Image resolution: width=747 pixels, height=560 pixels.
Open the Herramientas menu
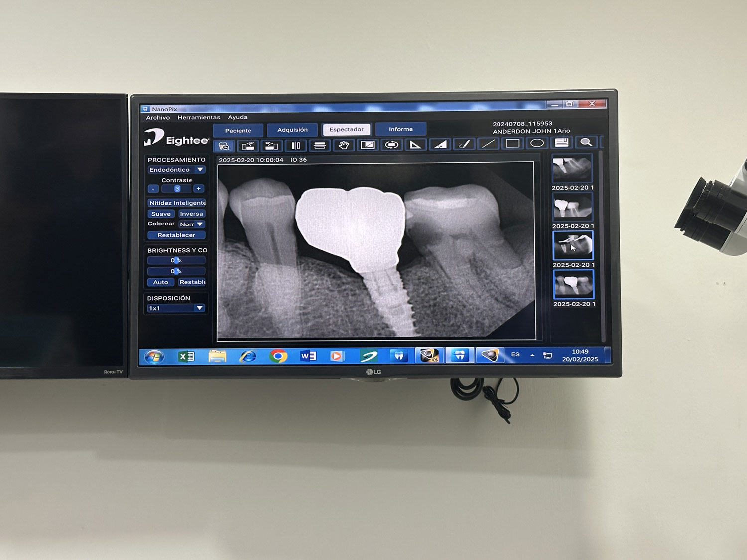pos(198,118)
